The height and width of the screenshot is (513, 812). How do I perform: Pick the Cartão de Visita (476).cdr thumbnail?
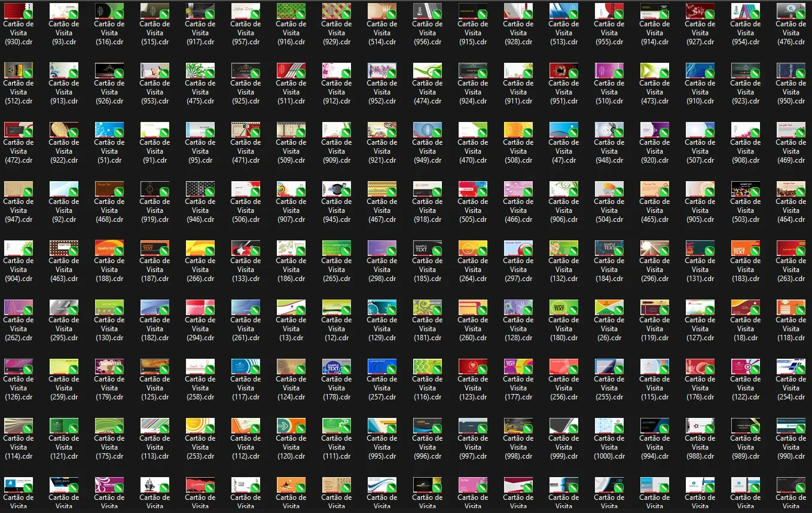click(x=791, y=11)
